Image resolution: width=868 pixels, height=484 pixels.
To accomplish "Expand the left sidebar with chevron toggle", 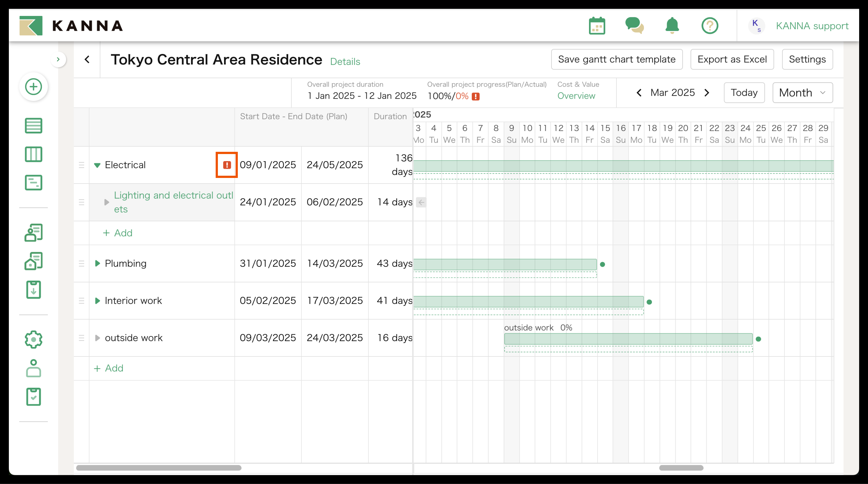I will pyautogui.click(x=58, y=60).
